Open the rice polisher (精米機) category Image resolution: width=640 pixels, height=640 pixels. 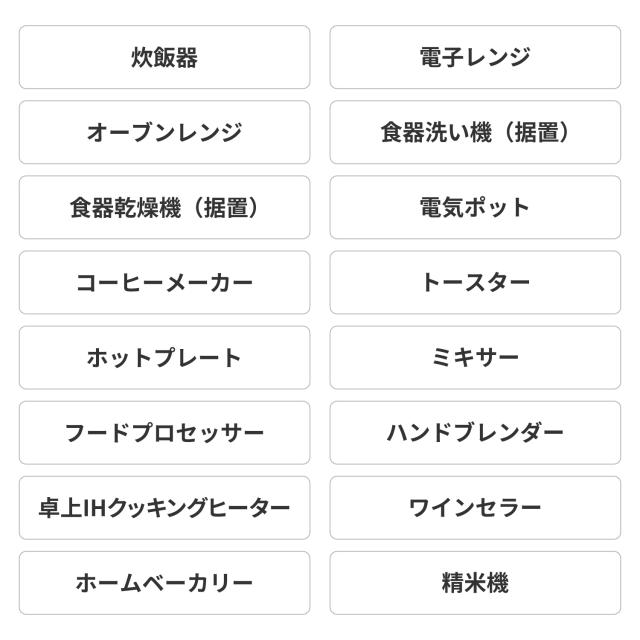(475, 583)
